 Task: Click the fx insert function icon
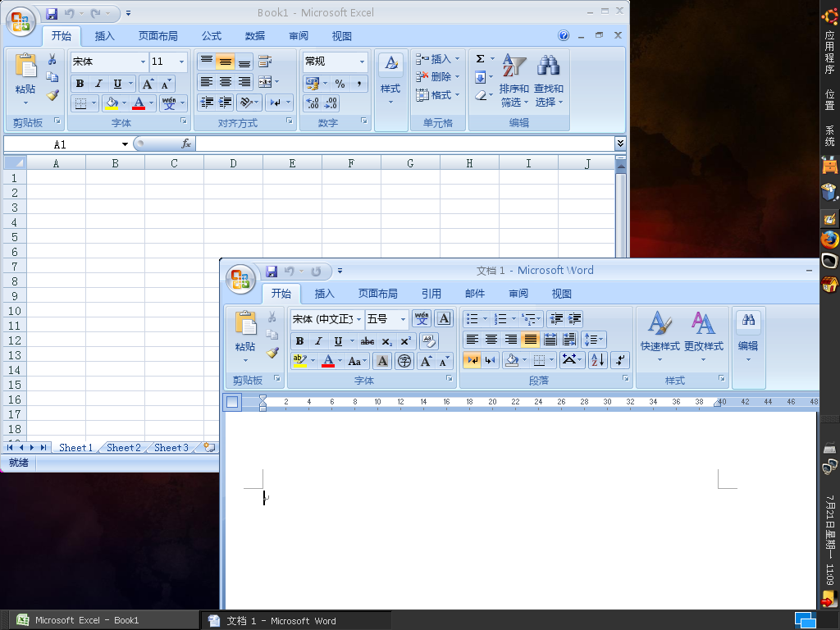[x=186, y=144]
